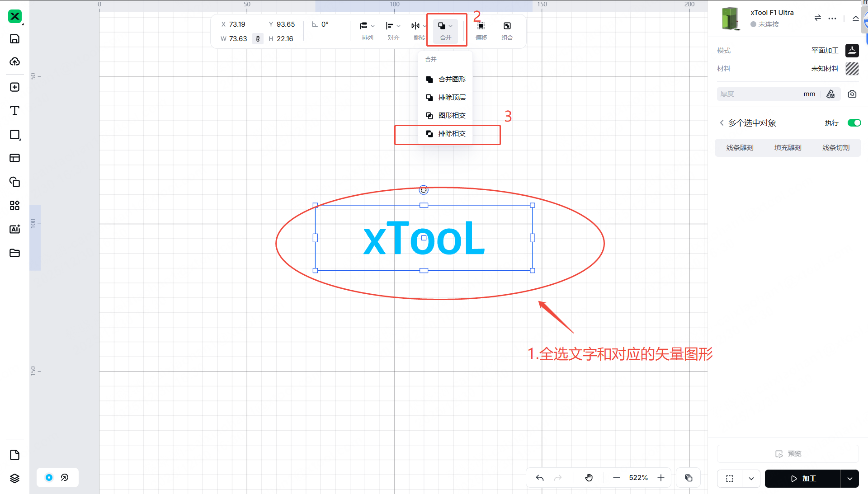
Task: Select the hand pan tool
Action: tap(589, 478)
